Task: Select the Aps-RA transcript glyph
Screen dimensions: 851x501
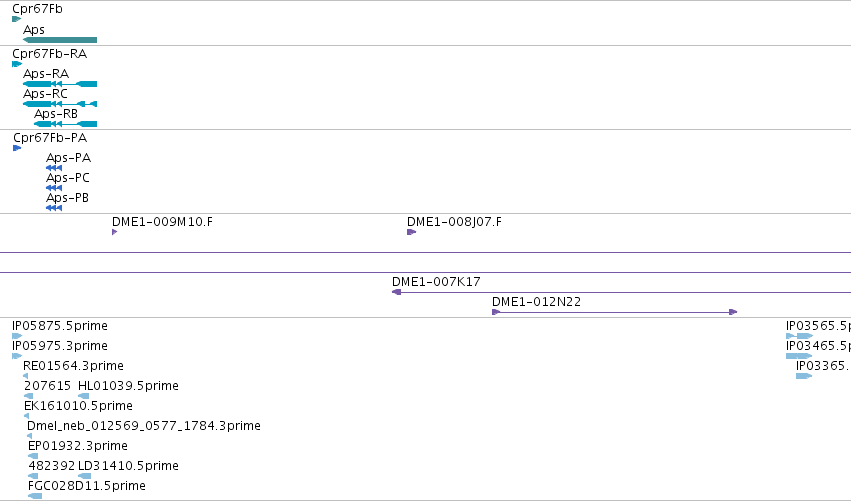Action: click(x=60, y=84)
